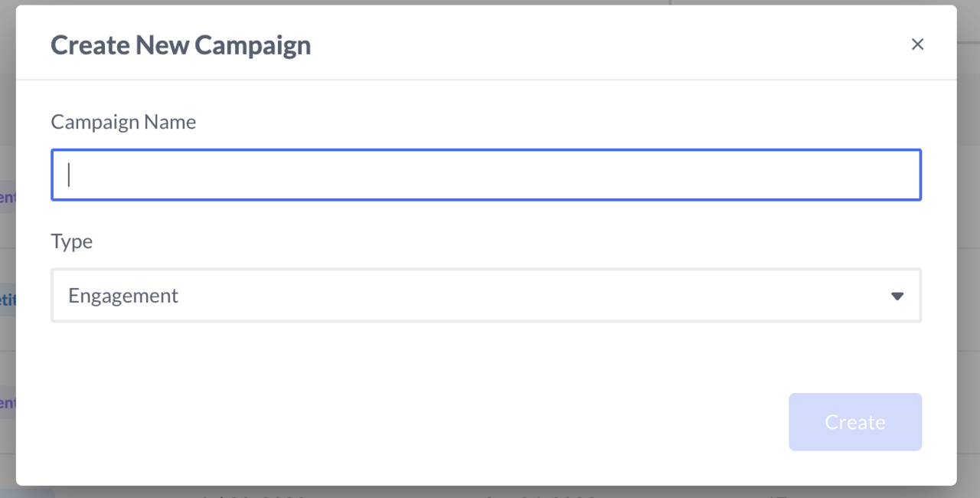Close the Create New Campaign dialog

[x=917, y=44]
